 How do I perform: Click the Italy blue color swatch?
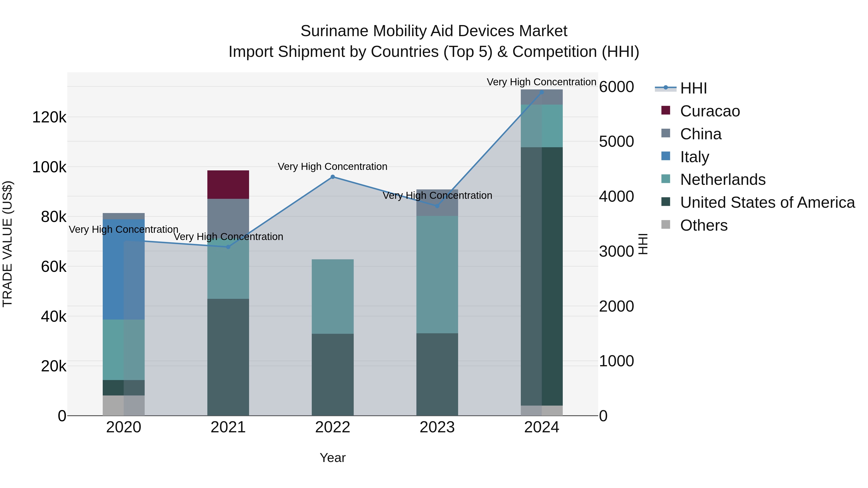click(666, 156)
